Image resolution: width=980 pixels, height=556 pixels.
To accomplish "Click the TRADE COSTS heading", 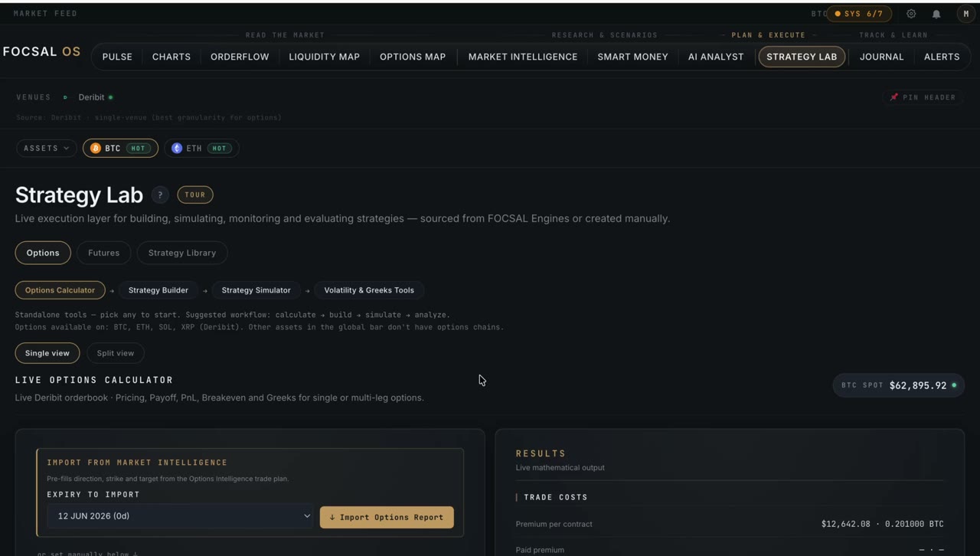I will click(556, 497).
